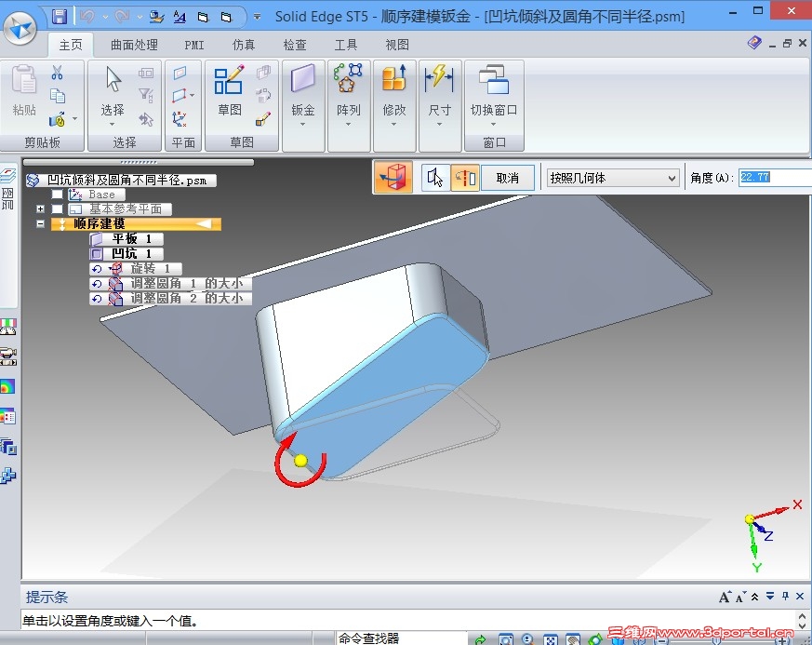Click the Modify (修改) icon
The height and width of the screenshot is (645, 812).
pos(394,78)
